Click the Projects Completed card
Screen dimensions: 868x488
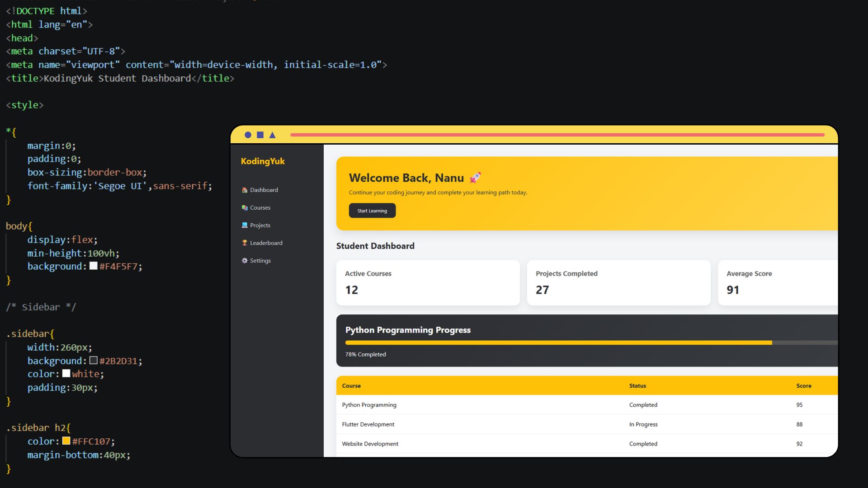[x=618, y=282]
